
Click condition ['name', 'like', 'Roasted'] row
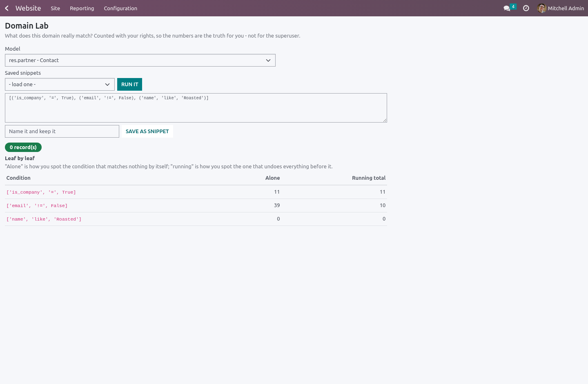(x=196, y=219)
